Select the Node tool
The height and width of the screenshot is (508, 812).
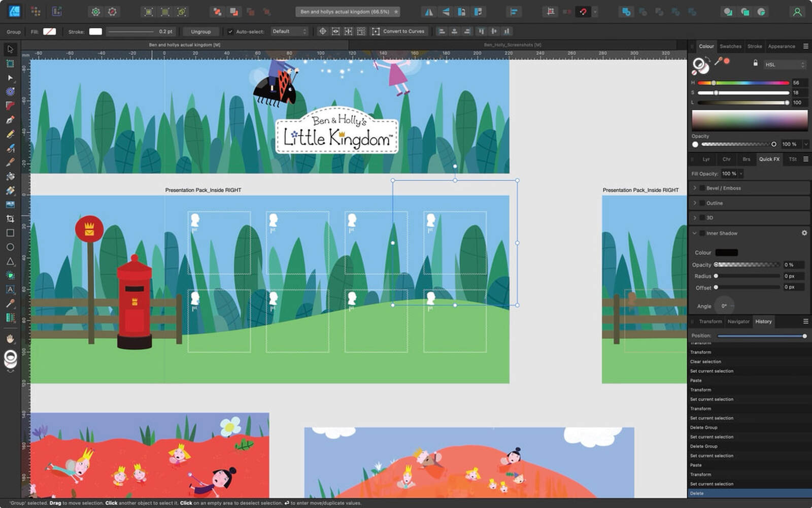10,78
